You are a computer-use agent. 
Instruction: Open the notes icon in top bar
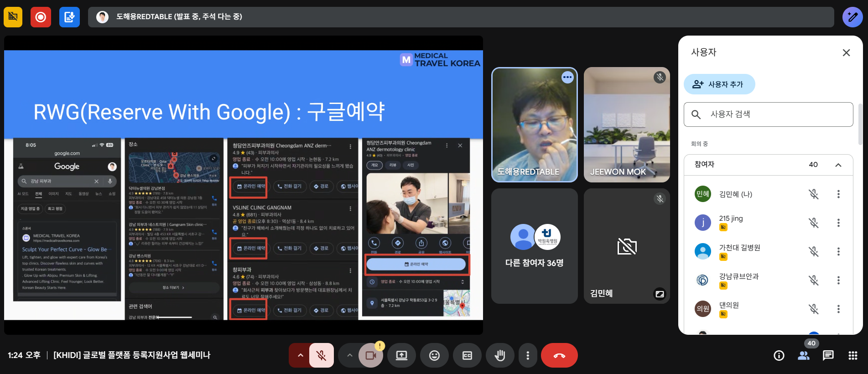[x=69, y=17]
